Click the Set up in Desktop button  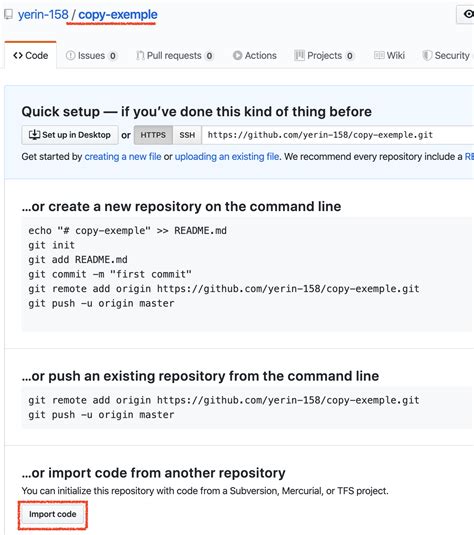click(70, 135)
